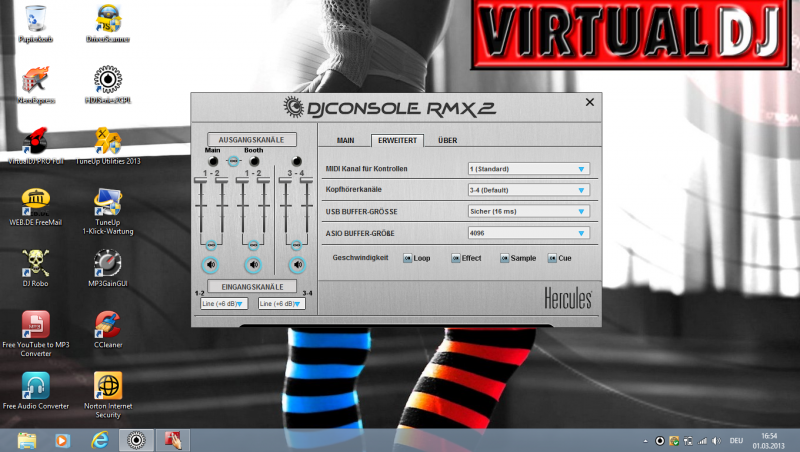Screen dimensions: 800x452
Task: Click the AUSGANGSKANÄLE button
Action: tap(252, 139)
